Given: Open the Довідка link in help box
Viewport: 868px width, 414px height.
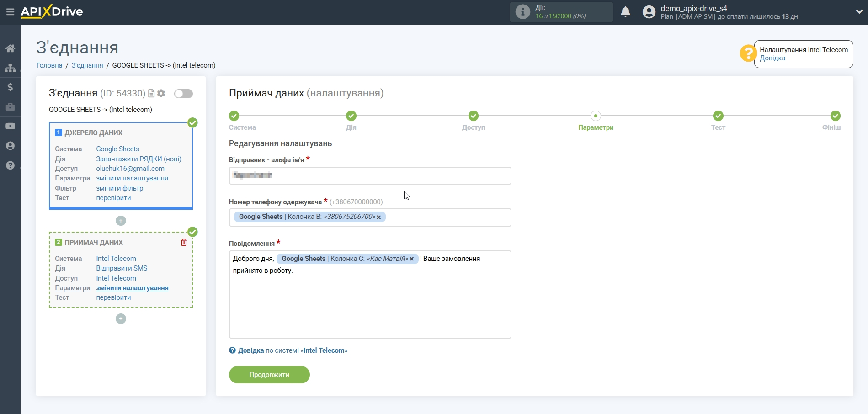Looking at the screenshot, I should [x=772, y=58].
